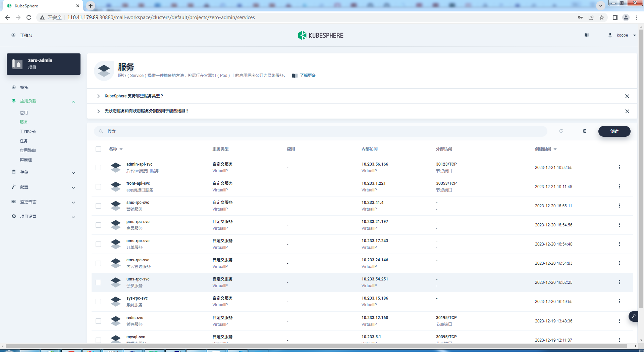Viewport: 644px width, 352px height.
Task: Check the oms-rpc-svc row checkbox
Action: click(x=98, y=244)
